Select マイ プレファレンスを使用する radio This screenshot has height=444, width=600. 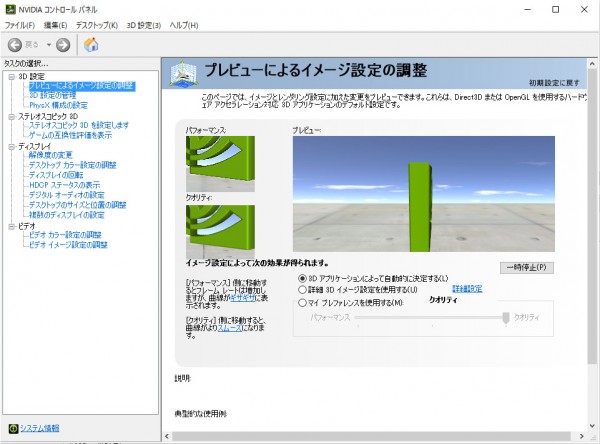coord(302,303)
